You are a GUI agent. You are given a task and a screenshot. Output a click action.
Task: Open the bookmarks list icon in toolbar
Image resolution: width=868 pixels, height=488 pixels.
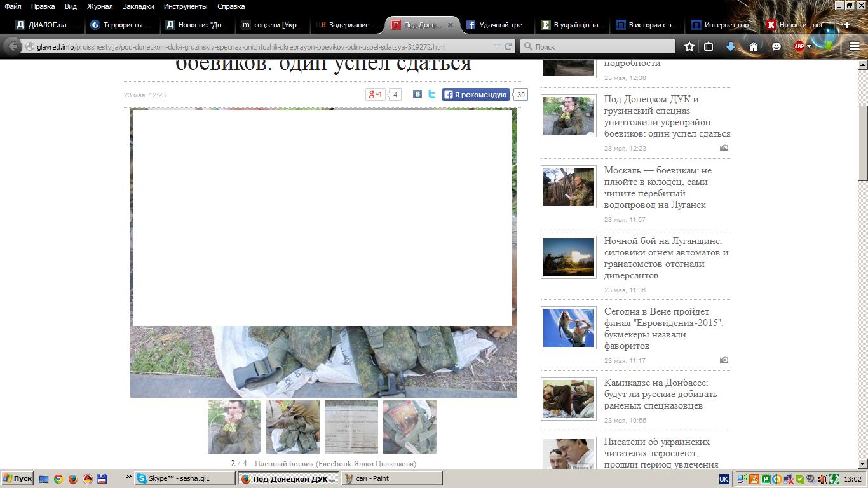click(x=709, y=46)
